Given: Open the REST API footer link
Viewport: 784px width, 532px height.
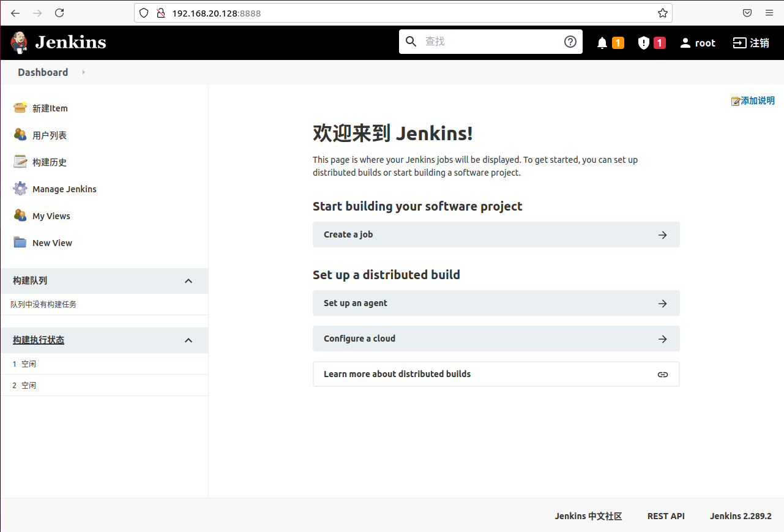Looking at the screenshot, I should pyautogui.click(x=666, y=516).
